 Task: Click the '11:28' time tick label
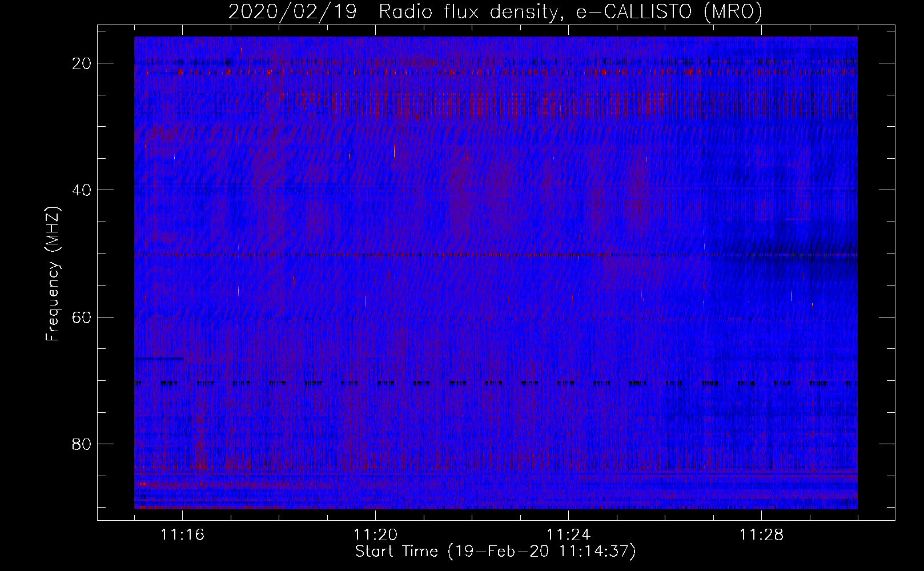tap(762, 535)
